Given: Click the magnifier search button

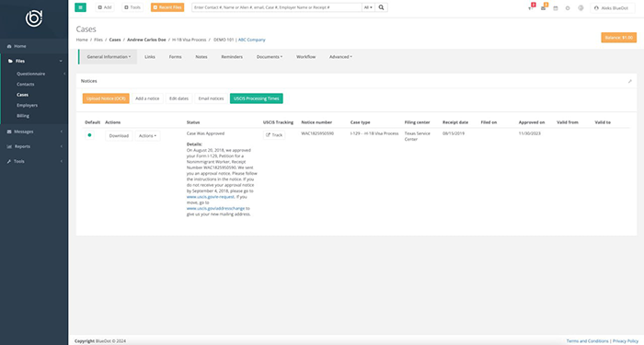Looking at the screenshot, I should coord(381,7).
